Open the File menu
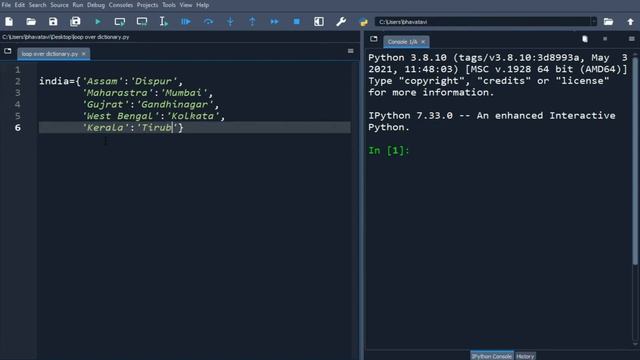This screenshot has width=640, height=360. (x=6, y=5)
